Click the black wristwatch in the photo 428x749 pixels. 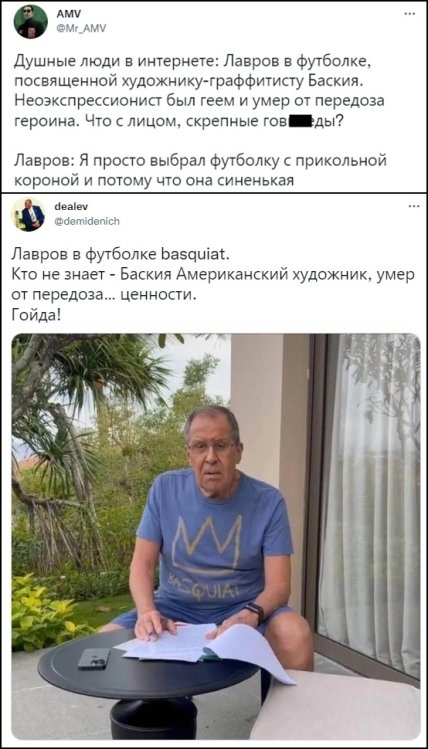(x=254, y=612)
